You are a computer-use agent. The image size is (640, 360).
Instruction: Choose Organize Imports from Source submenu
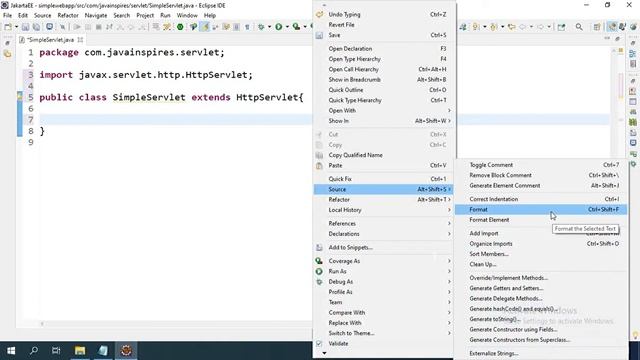click(x=541, y=244)
